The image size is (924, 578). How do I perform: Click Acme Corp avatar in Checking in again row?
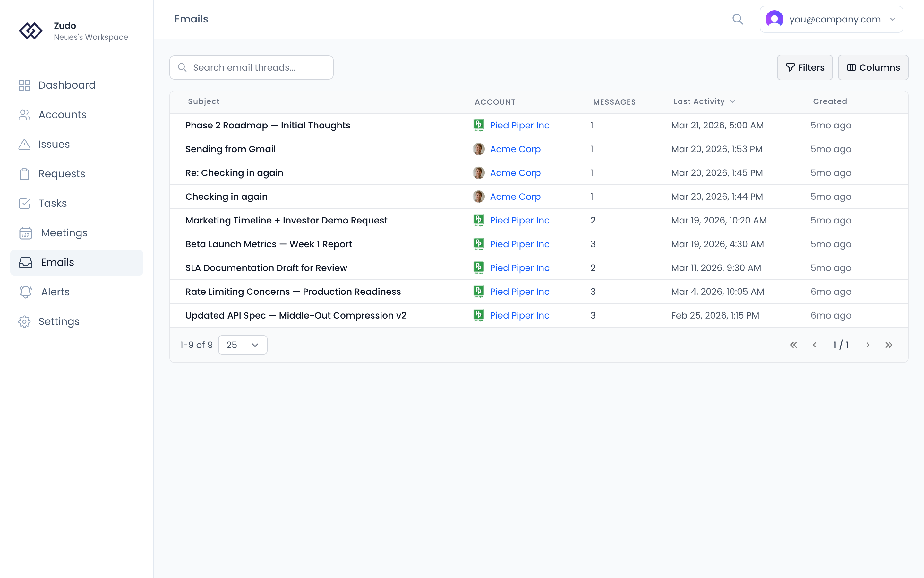(x=478, y=197)
